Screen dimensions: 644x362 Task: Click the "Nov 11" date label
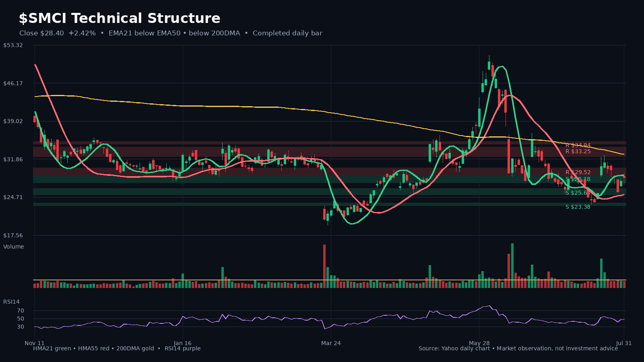click(x=35, y=343)
